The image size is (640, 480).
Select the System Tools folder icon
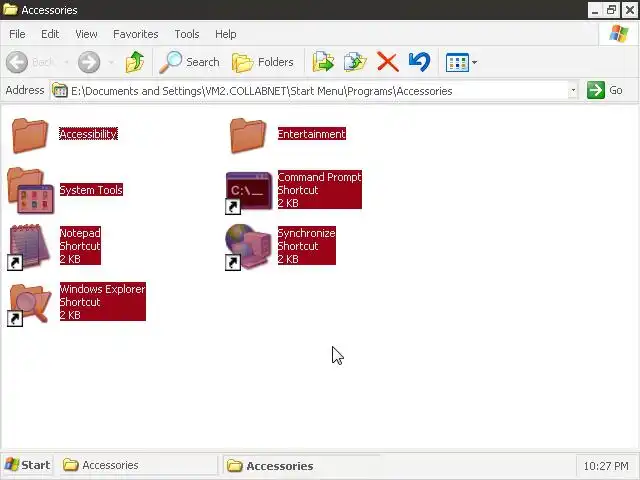click(31, 191)
